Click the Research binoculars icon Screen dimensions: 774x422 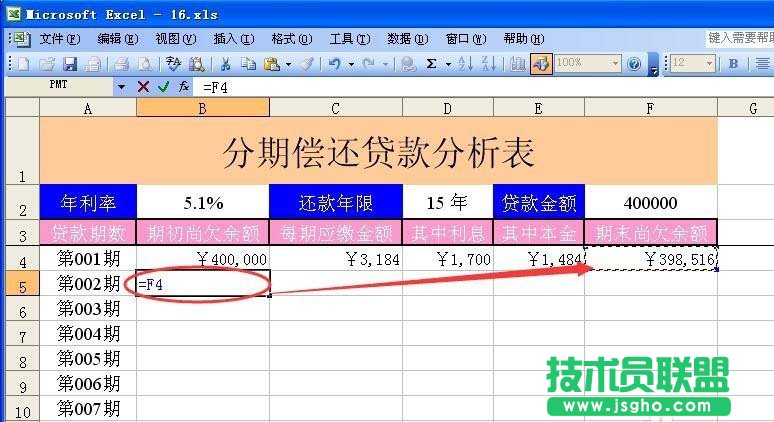[197, 64]
